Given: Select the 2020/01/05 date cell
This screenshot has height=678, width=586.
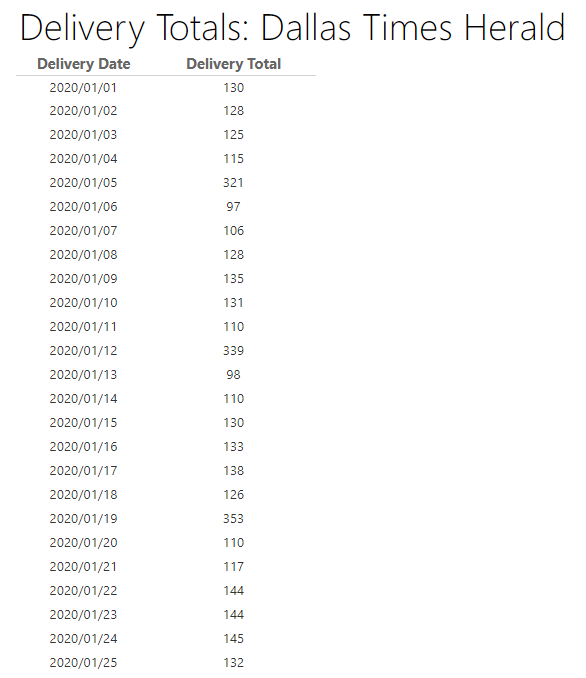Looking at the screenshot, I should click(x=83, y=183).
